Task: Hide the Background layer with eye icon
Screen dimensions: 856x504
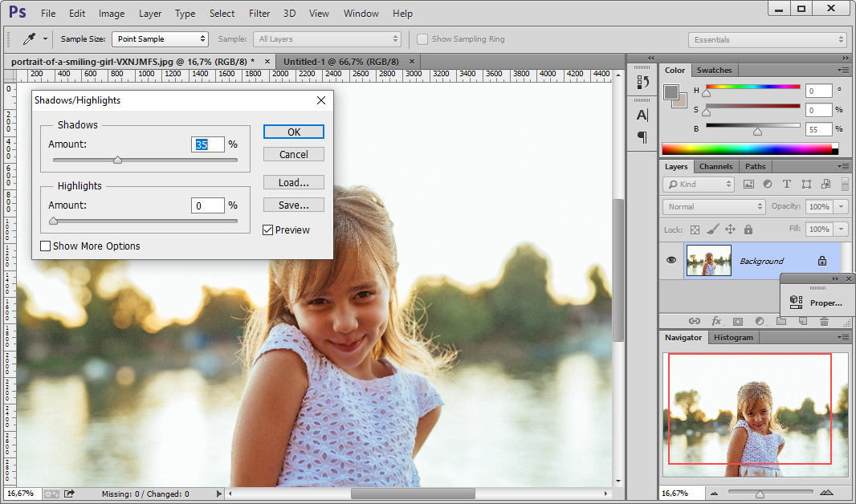Action: pos(672,260)
